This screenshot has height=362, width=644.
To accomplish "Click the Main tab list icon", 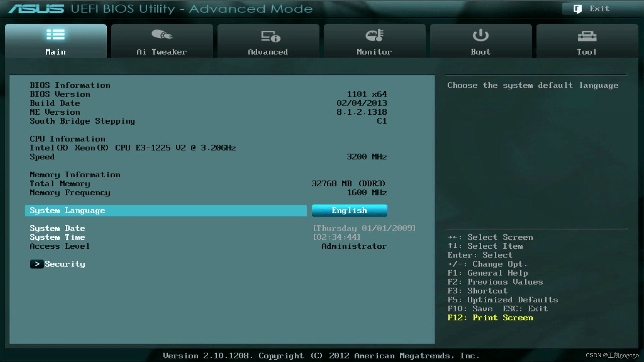I will (55, 35).
